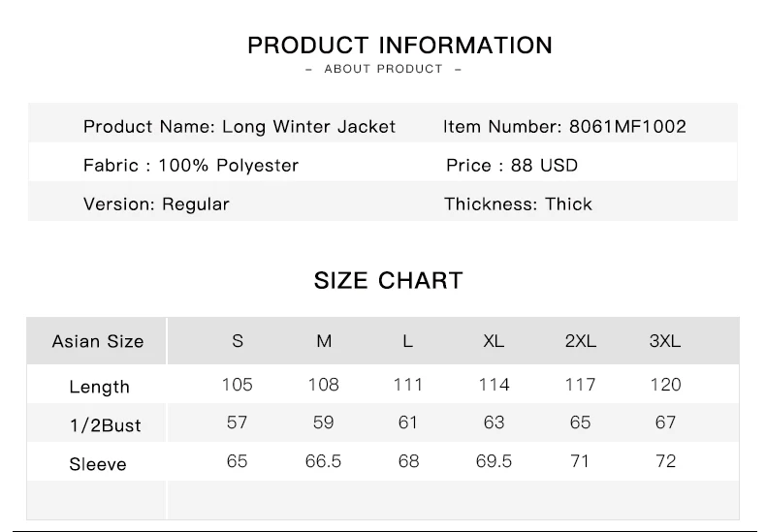Click Length value 117 for size 2XL
766x532 pixels.
580,385
